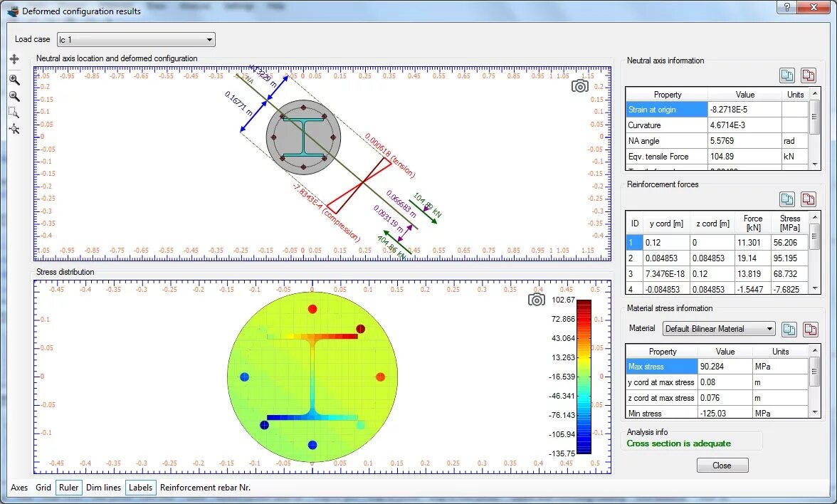Select the Eqv. tensile Force cell
837x504 pixels.
click(x=667, y=157)
